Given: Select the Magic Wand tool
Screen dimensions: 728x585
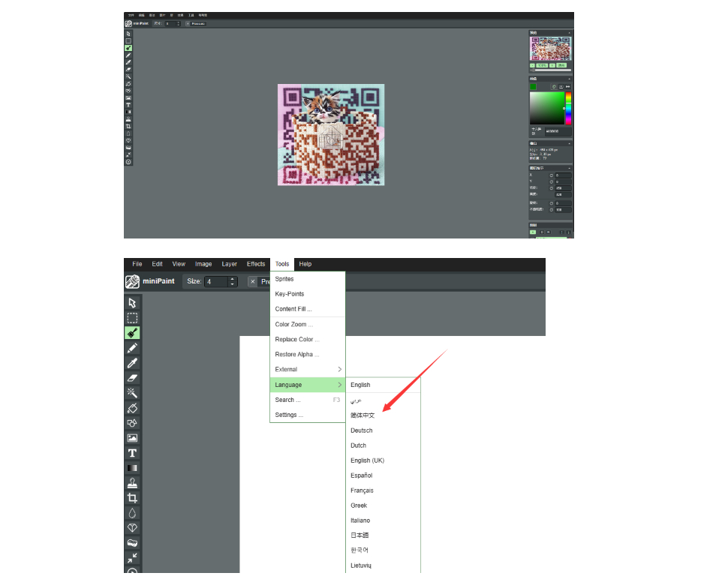Looking at the screenshot, I should [132, 393].
